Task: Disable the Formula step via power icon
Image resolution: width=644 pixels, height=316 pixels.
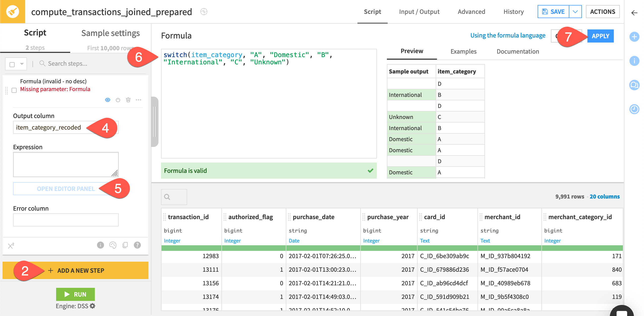Action: point(118,100)
